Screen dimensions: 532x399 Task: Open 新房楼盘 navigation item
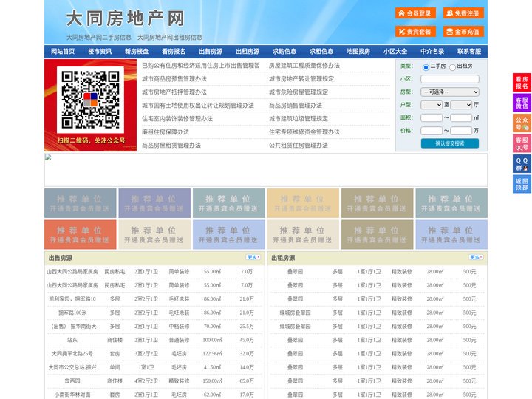137,52
